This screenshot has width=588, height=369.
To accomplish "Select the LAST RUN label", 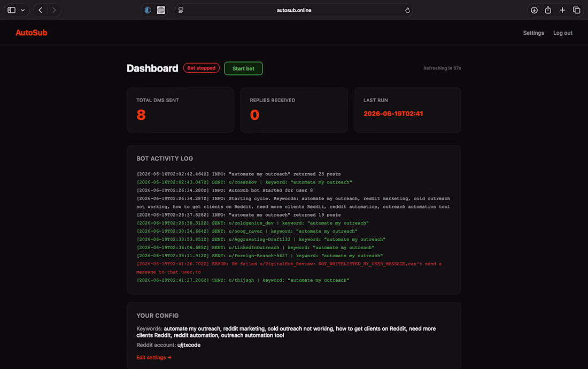I will pos(375,101).
